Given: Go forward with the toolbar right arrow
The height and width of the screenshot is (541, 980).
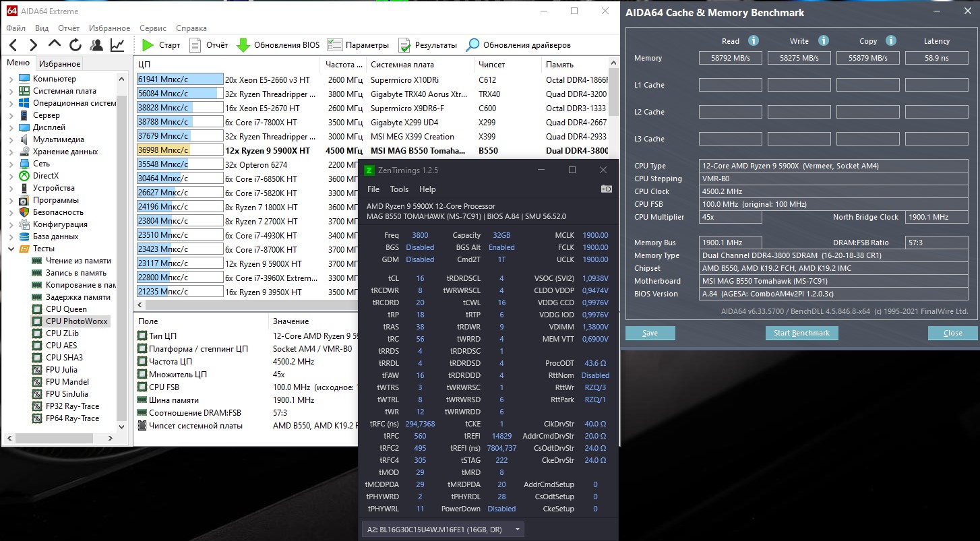Looking at the screenshot, I should pos(33,45).
